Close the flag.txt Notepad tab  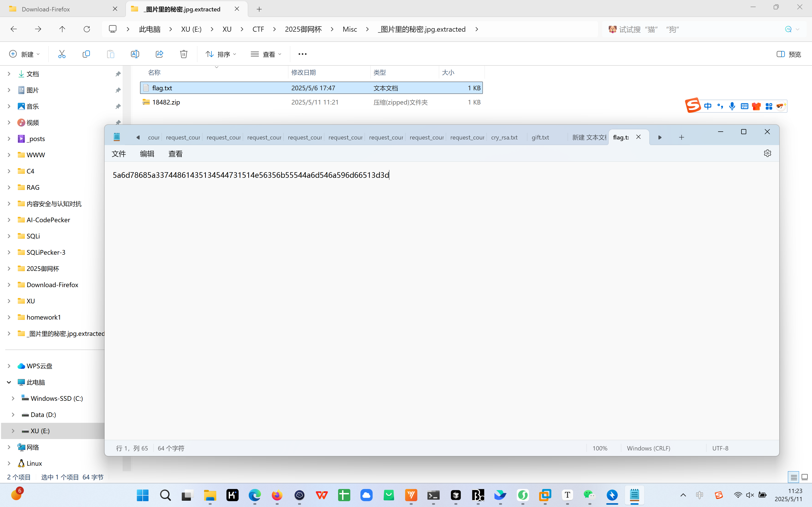639,137
